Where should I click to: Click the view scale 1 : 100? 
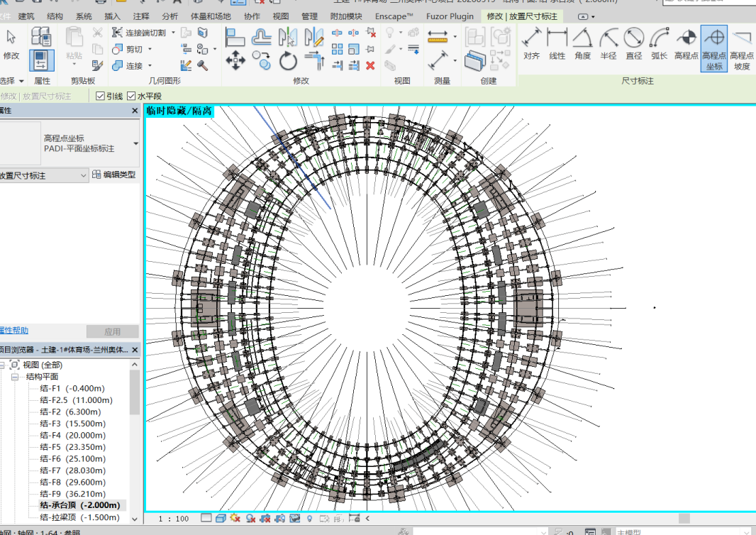click(x=174, y=519)
